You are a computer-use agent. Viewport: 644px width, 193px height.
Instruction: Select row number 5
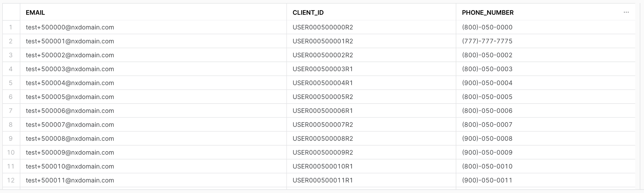coord(11,83)
